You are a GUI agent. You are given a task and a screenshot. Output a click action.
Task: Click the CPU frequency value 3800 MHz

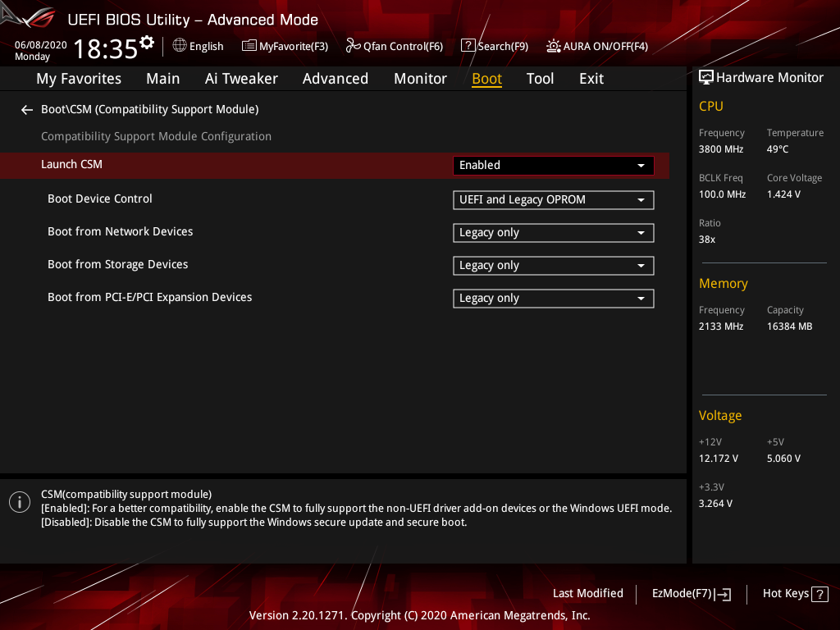[x=720, y=149]
